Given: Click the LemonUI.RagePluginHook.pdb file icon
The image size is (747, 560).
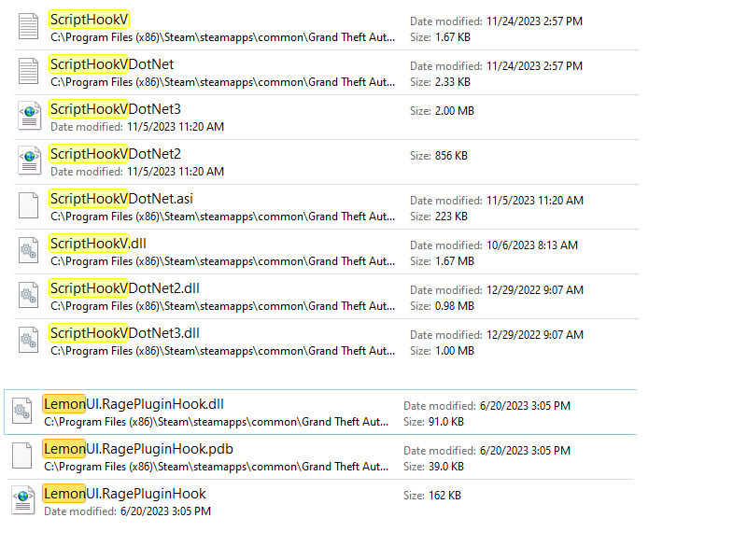Looking at the screenshot, I should tap(22, 455).
